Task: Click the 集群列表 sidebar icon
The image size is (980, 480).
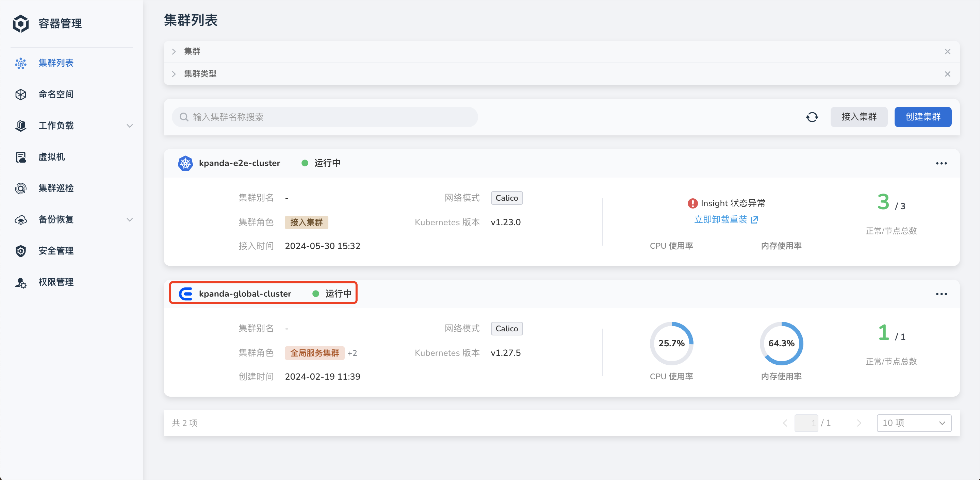Action: 20,63
